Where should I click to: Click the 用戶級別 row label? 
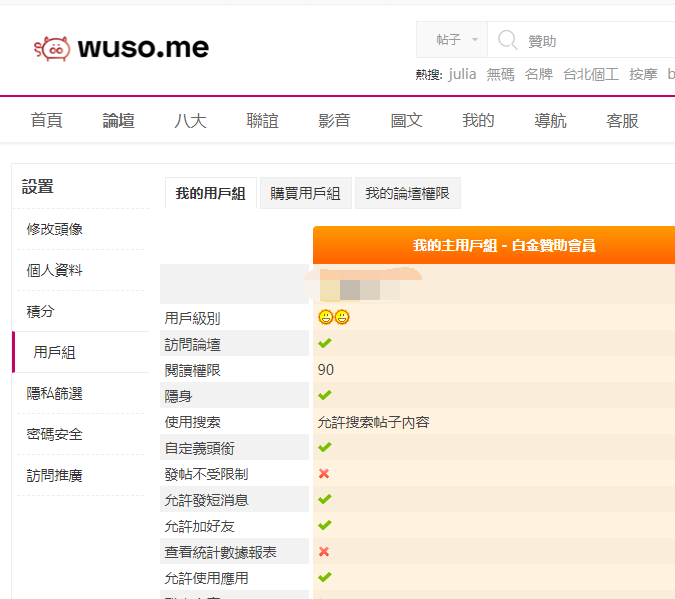tap(192, 318)
